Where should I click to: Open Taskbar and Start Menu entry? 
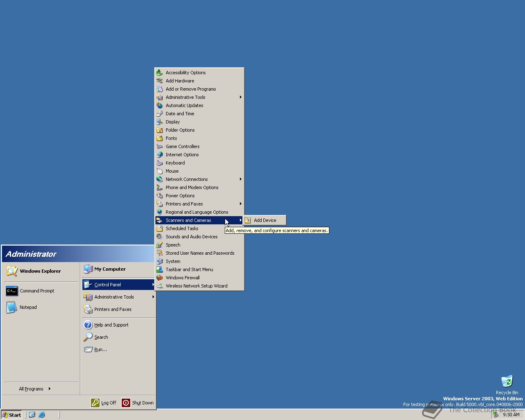(x=199, y=269)
